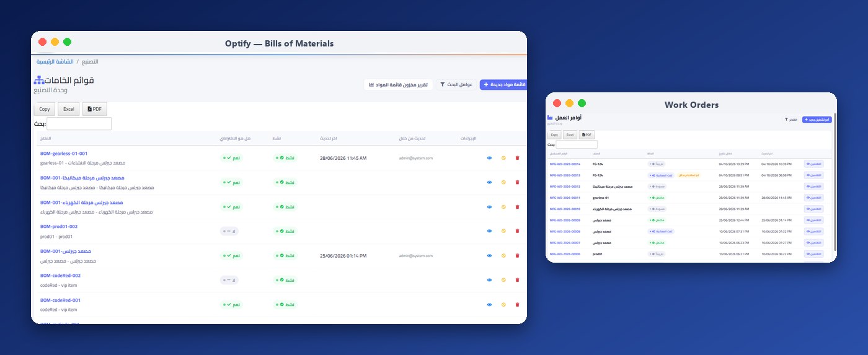This screenshot has width=868, height=355.
Task: Click details button for MFG-WO-2026-00007
Action: tap(814, 243)
